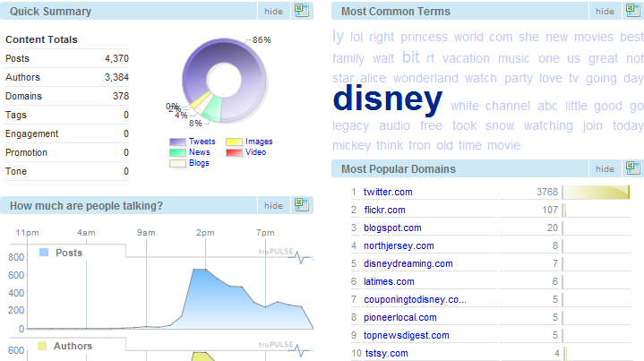This screenshot has width=644, height=361.
Task: Click the Posts area chart peak
Action: coord(200,270)
